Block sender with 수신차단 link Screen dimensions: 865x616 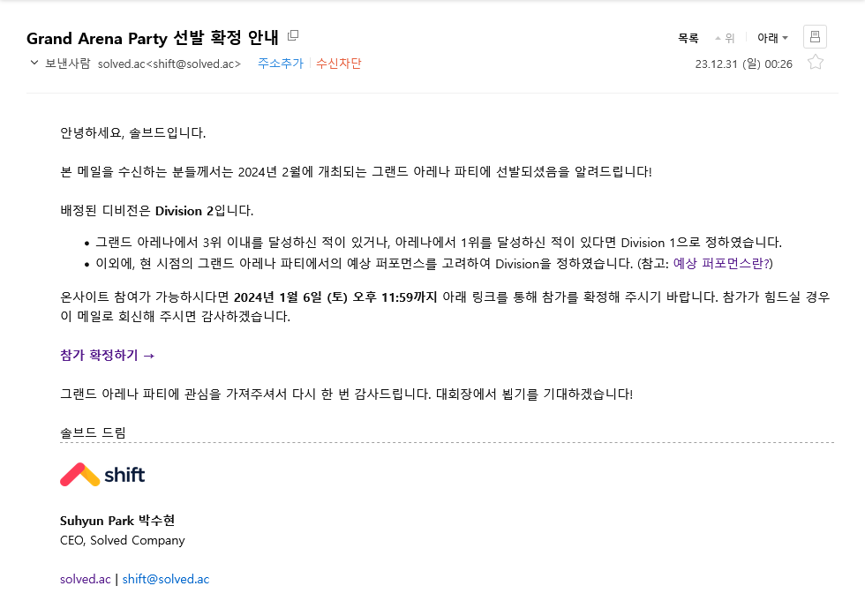pos(339,64)
